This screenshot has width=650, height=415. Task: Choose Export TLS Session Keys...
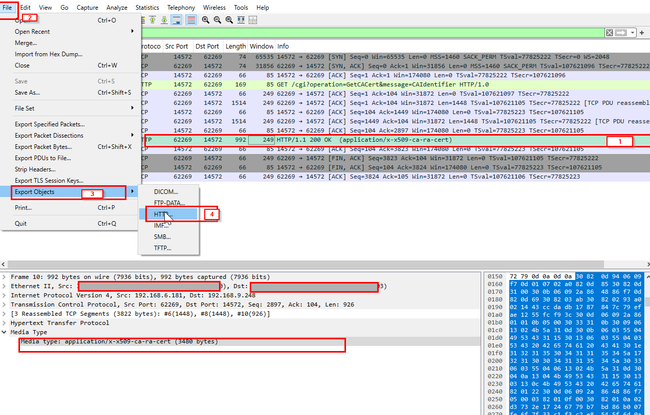click(70, 180)
